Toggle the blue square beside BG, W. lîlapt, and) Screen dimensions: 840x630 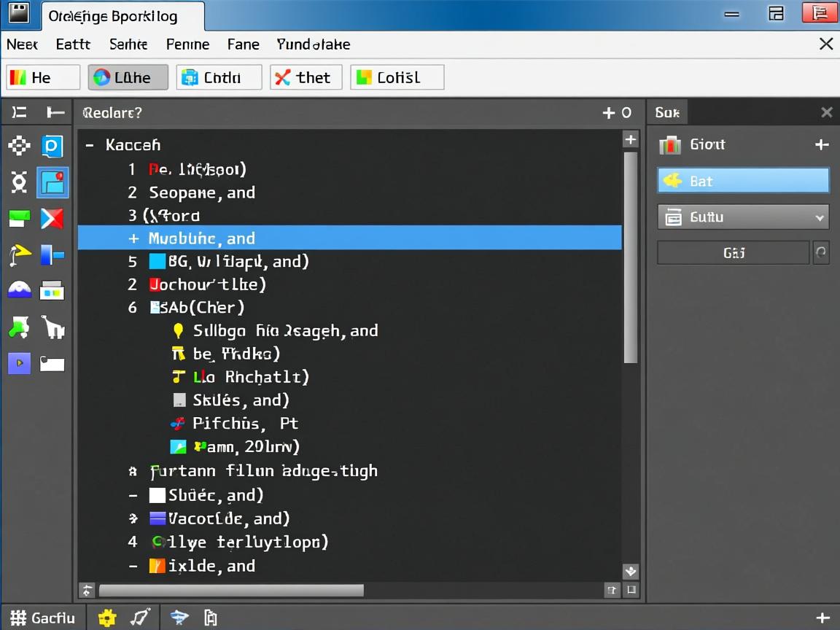(157, 261)
